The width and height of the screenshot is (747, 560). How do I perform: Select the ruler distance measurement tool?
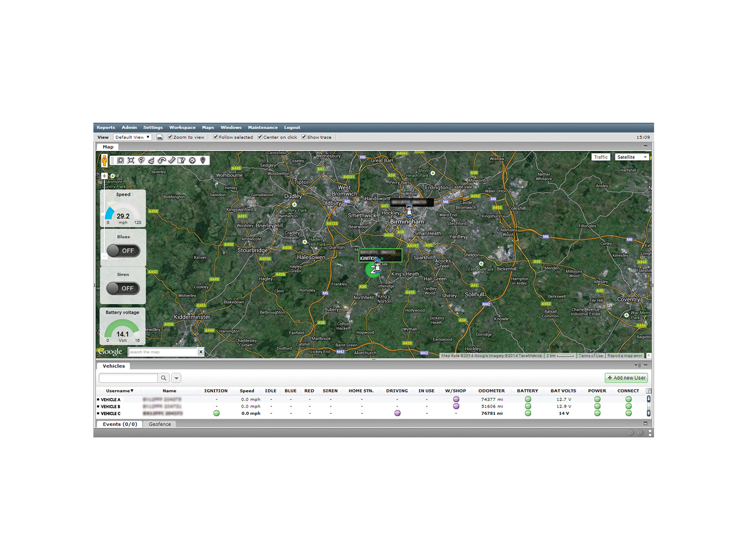point(172,161)
